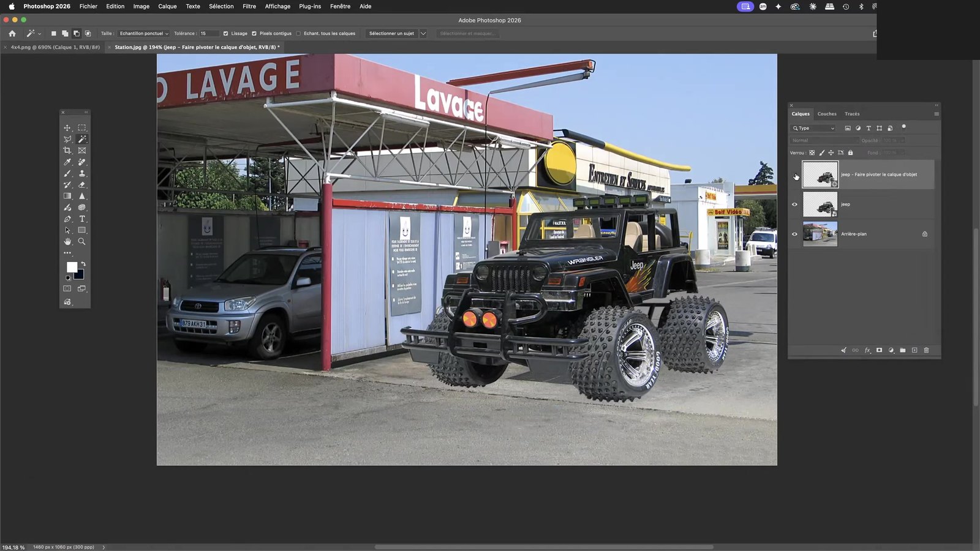Open Echantillon ponctuel size dropdown

[x=144, y=34]
